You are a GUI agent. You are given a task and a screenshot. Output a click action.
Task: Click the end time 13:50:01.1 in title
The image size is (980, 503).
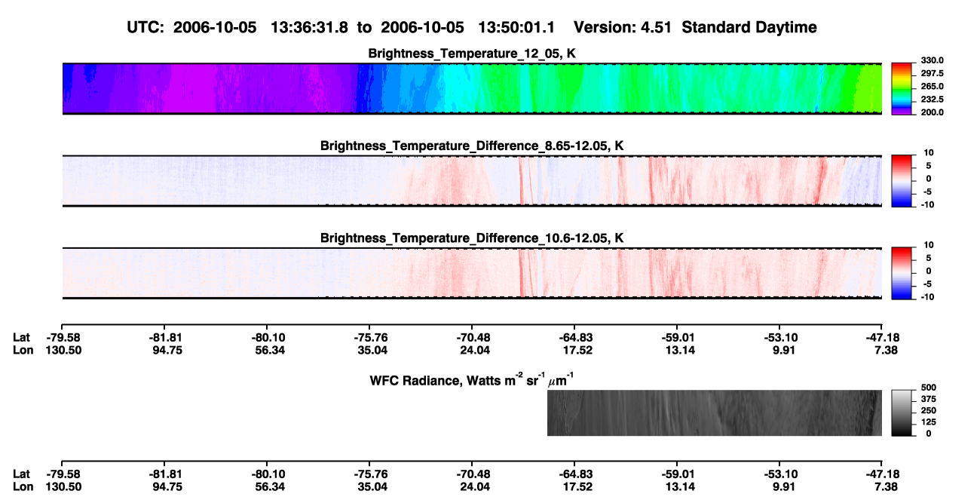[516, 27]
